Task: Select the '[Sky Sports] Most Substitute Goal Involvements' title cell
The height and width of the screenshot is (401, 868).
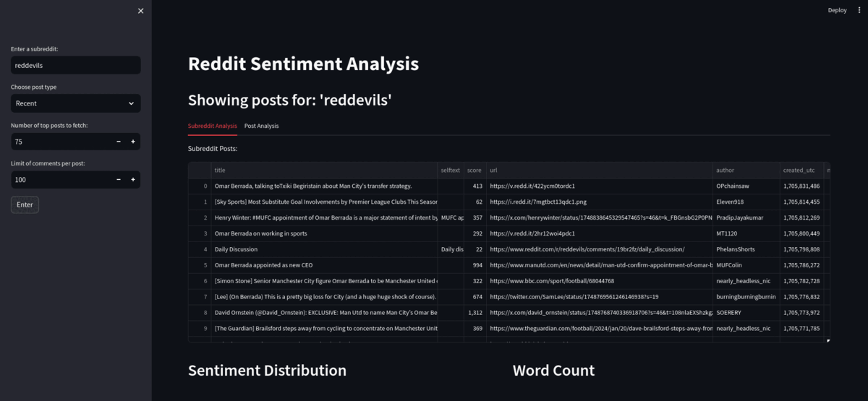Action: point(324,202)
